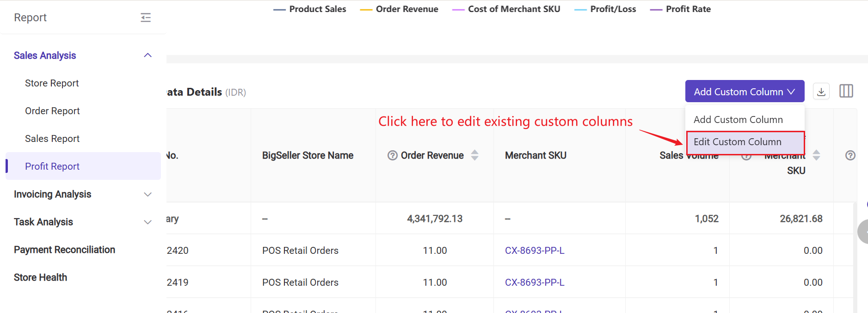
Task: Click the far-right column help icon
Action: pos(850,155)
